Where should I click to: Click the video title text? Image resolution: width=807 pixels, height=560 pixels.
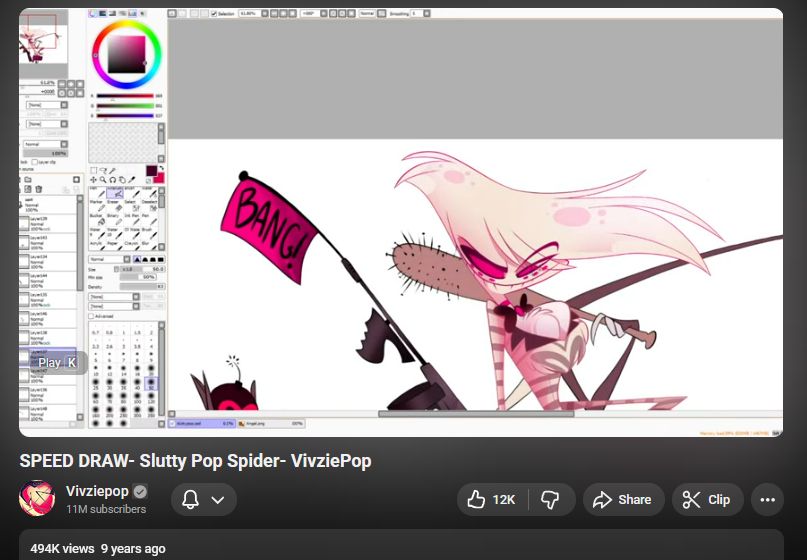pos(195,461)
